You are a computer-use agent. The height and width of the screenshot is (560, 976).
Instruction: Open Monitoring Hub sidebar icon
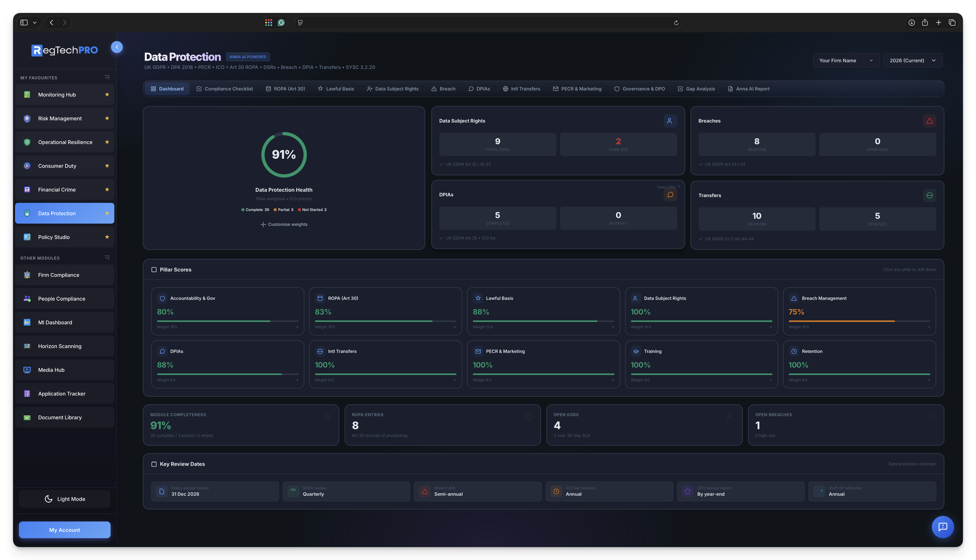[x=27, y=94]
